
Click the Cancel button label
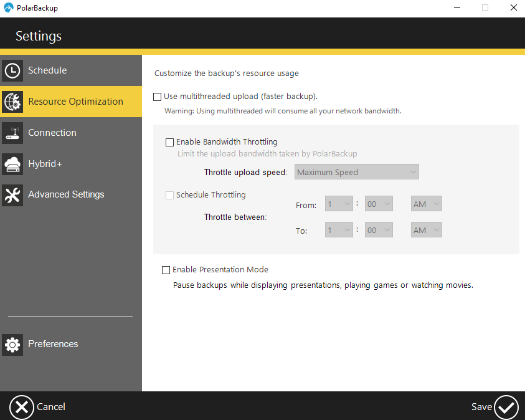click(51, 407)
